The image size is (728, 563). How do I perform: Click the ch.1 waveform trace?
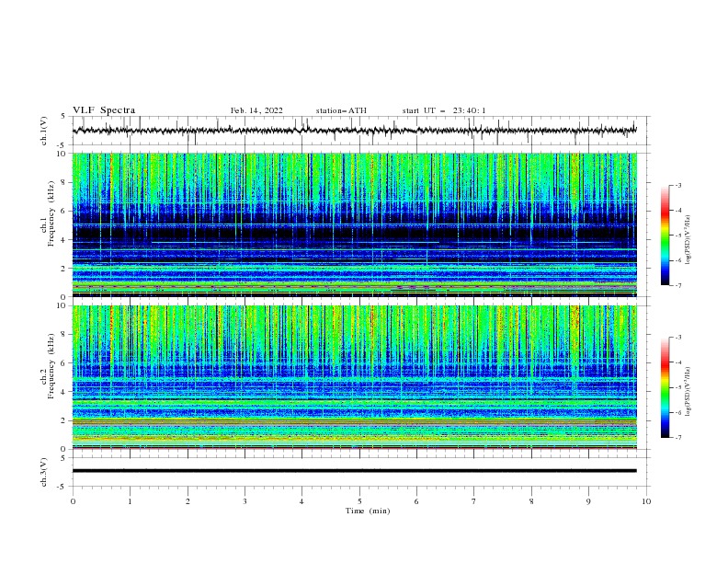[x=354, y=131]
